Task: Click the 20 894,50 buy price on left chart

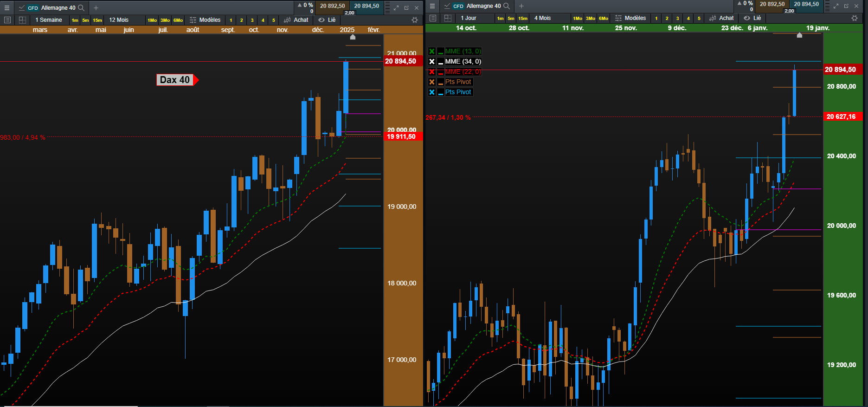Action: 366,6
